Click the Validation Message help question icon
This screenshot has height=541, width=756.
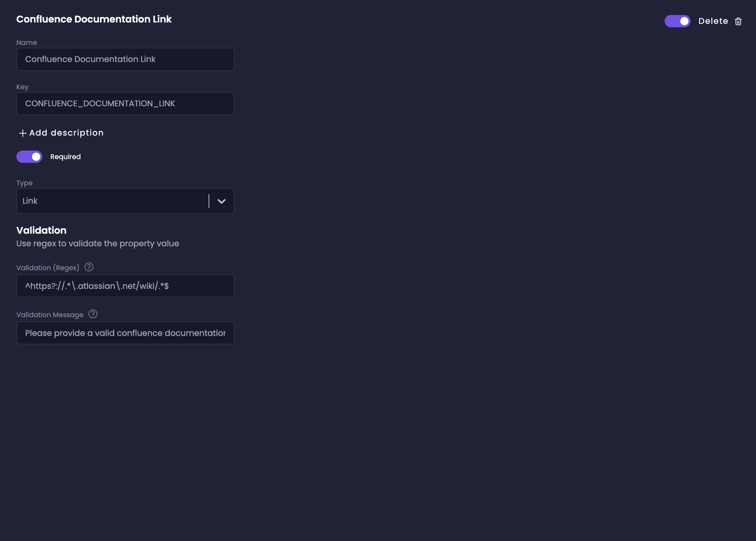point(93,314)
